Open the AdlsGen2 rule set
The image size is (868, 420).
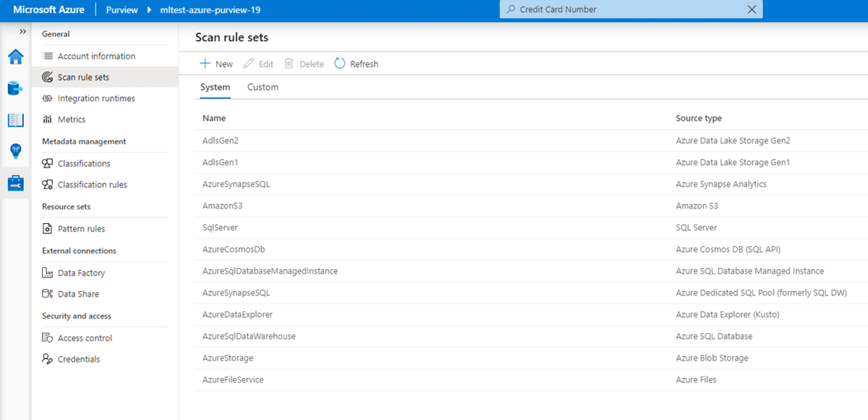click(x=221, y=140)
